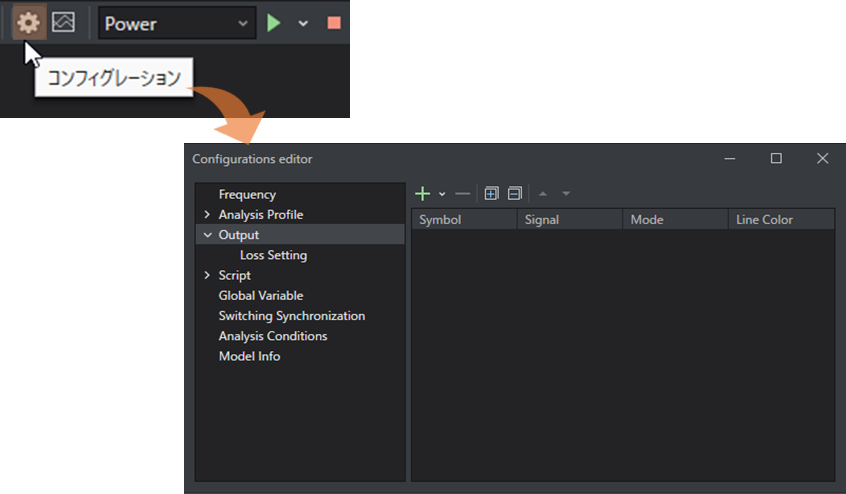
Task: Open the Power analysis dropdown
Action: click(177, 23)
